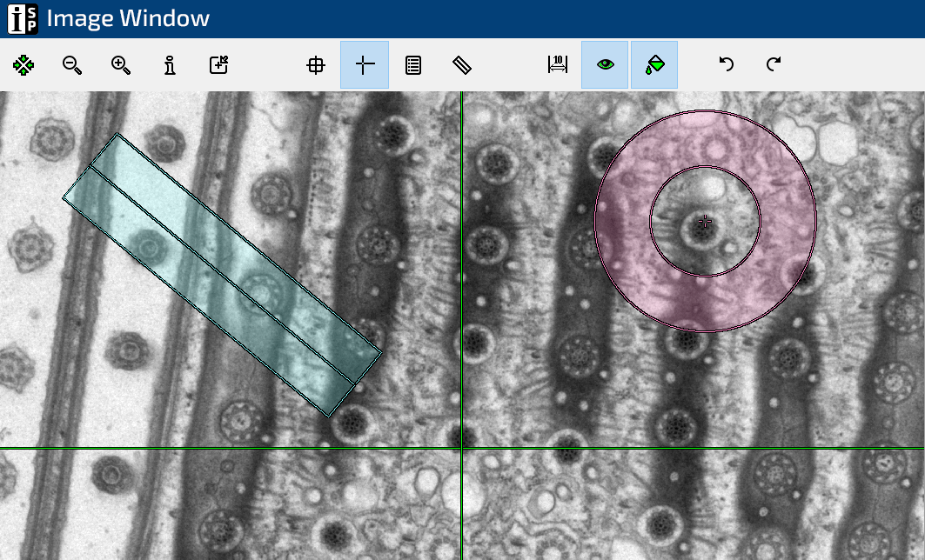This screenshot has height=560, width=925.
Task: Toggle overlay visibility eye icon
Action: tap(605, 65)
